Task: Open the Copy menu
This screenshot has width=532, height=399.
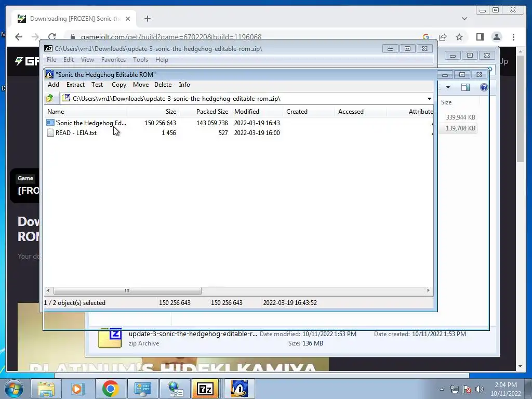Action: (x=119, y=85)
